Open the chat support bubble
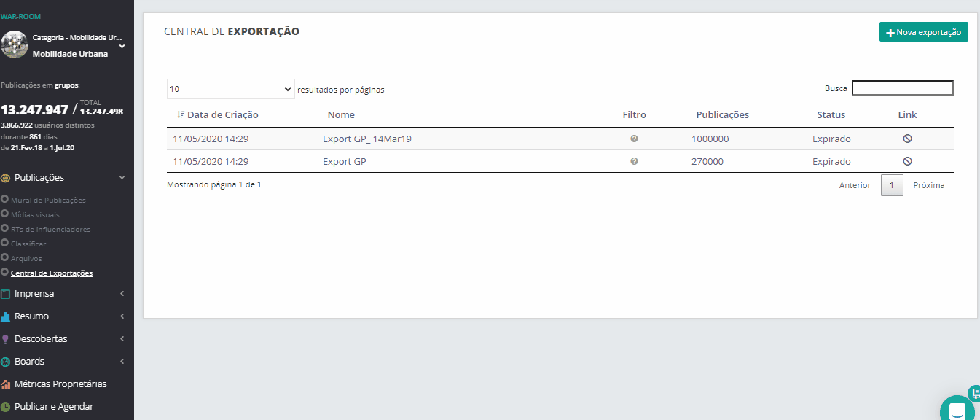The width and height of the screenshot is (980, 420). coord(957,411)
